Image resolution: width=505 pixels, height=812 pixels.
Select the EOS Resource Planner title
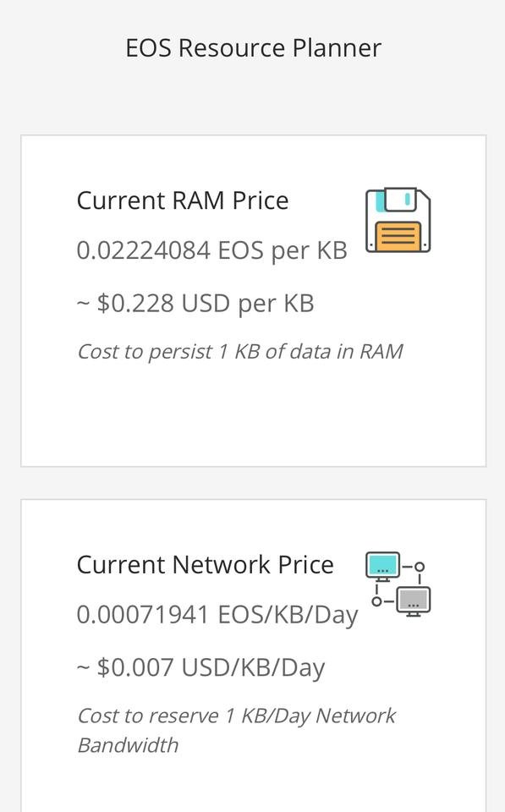(x=253, y=48)
